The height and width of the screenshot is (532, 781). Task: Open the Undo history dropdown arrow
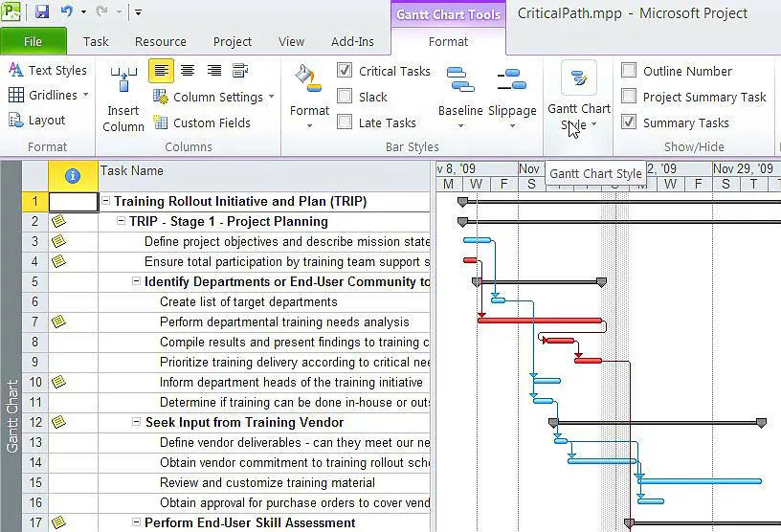click(x=83, y=11)
